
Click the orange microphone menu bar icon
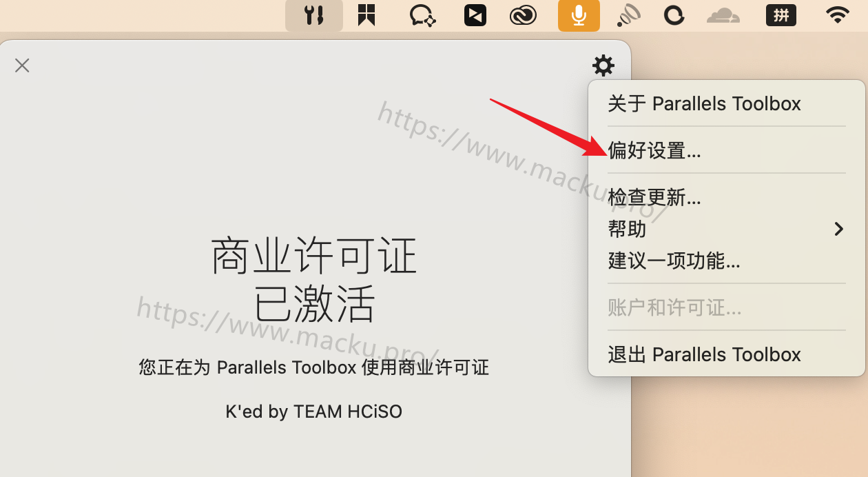coord(579,15)
